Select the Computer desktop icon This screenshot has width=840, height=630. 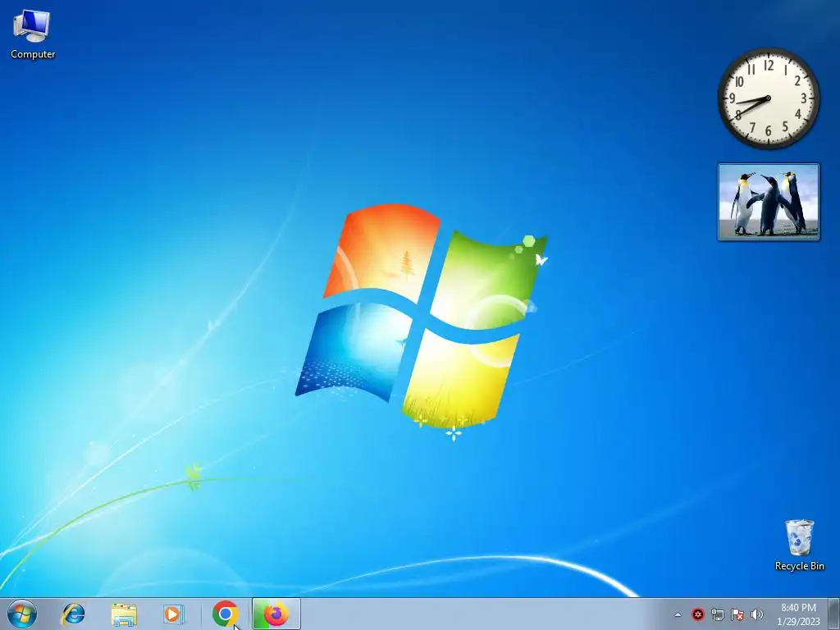point(33,34)
